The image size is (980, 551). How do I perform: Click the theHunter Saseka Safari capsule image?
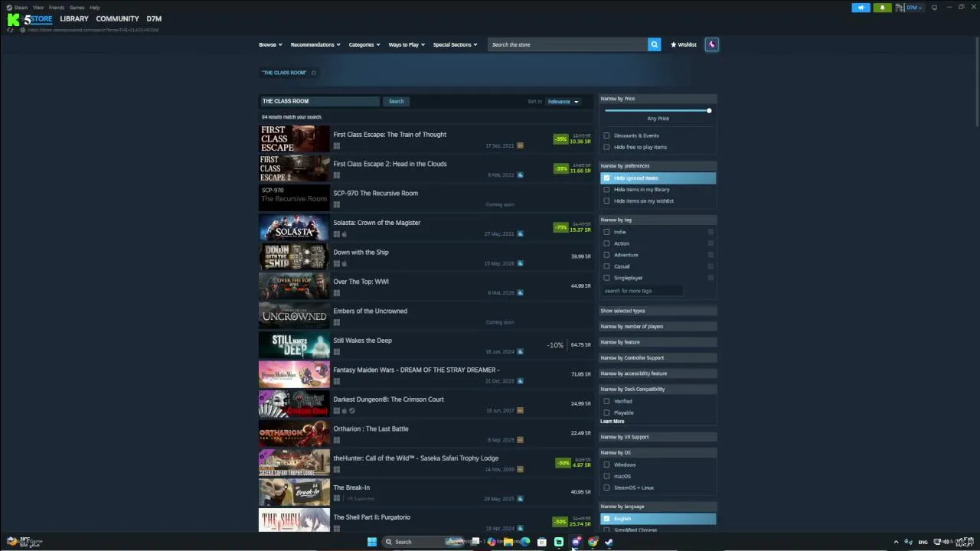pyautogui.click(x=294, y=463)
